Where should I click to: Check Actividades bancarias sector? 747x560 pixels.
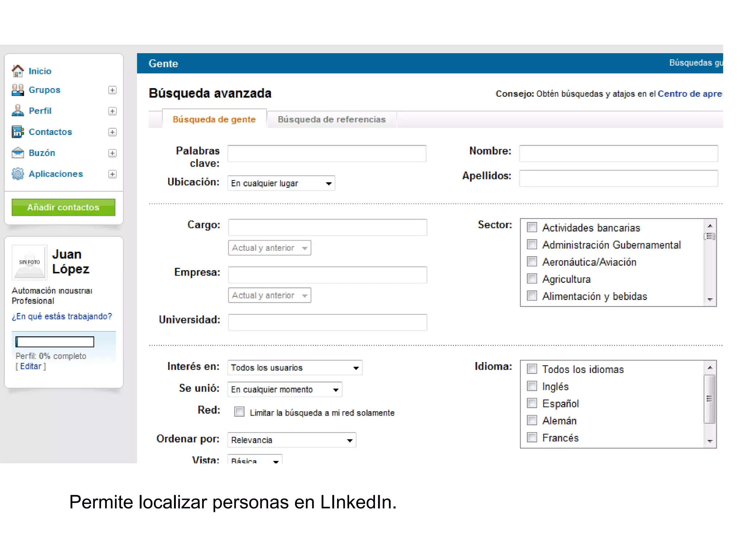tap(532, 227)
